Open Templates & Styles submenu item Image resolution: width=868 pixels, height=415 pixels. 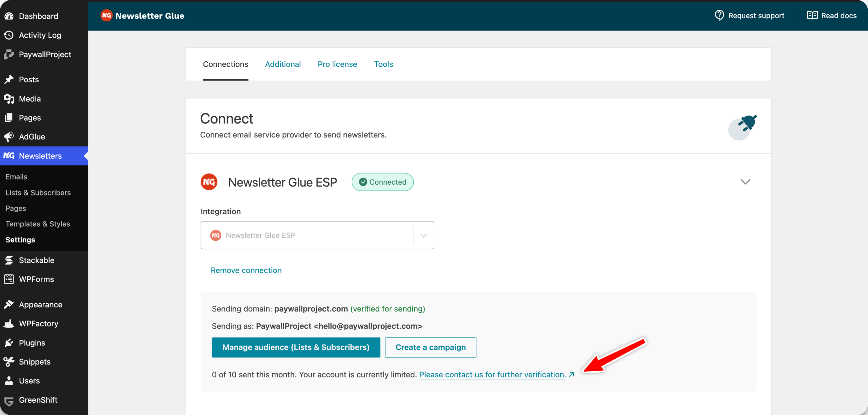click(x=38, y=224)
